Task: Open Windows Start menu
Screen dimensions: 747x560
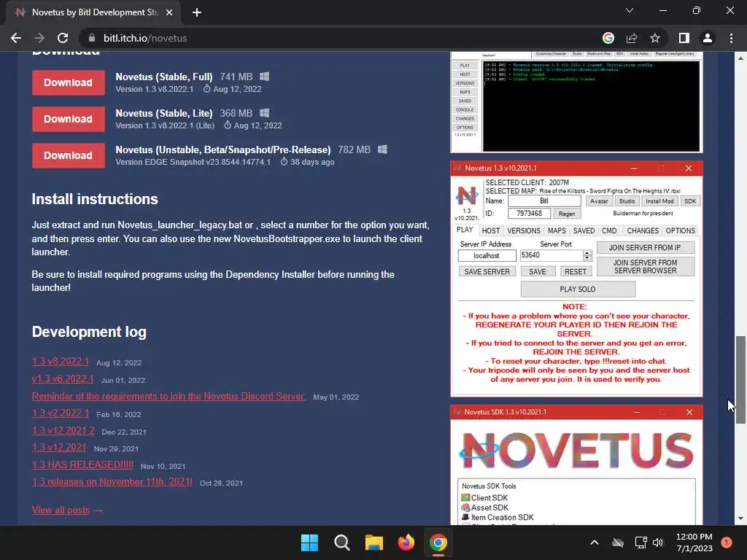Action: 309,542
